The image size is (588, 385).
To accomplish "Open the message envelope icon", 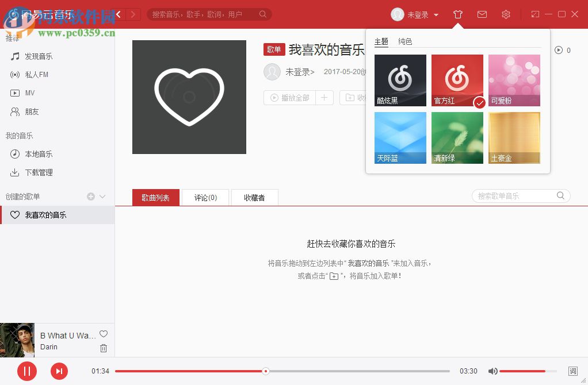I will click(482, 14).
